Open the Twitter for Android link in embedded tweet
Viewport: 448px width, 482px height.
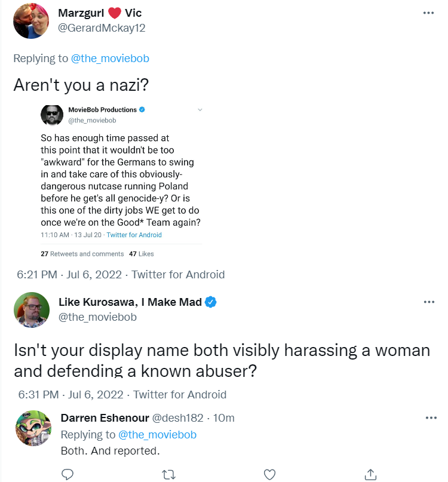tap(134, 235)
